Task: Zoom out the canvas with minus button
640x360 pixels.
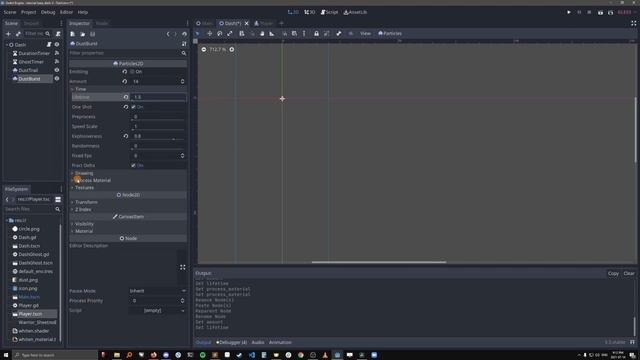Action: pos(204,49)
